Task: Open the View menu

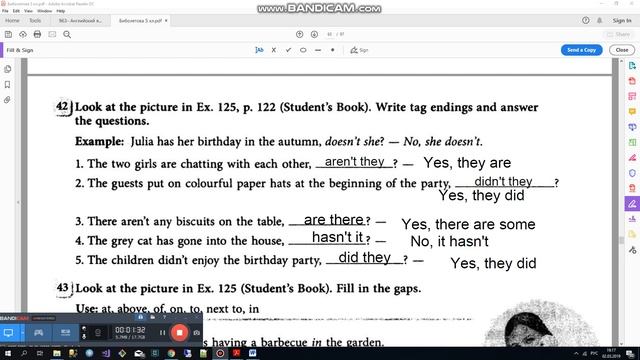Action: 28,11
